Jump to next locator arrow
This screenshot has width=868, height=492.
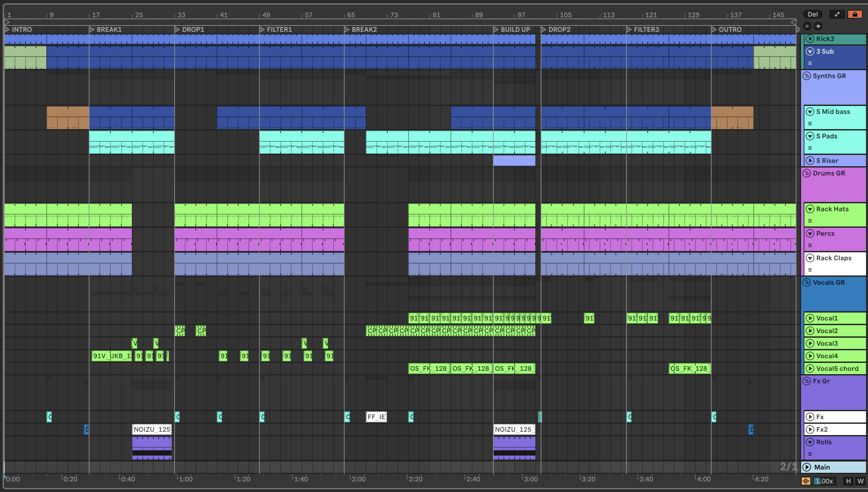(818, 26)
